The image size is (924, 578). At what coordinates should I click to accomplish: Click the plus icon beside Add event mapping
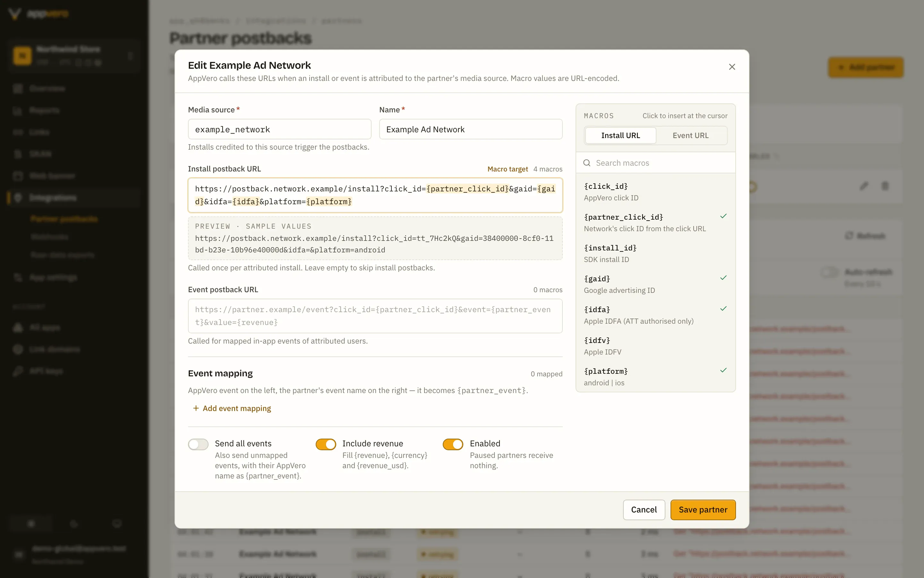click(196, 408)
